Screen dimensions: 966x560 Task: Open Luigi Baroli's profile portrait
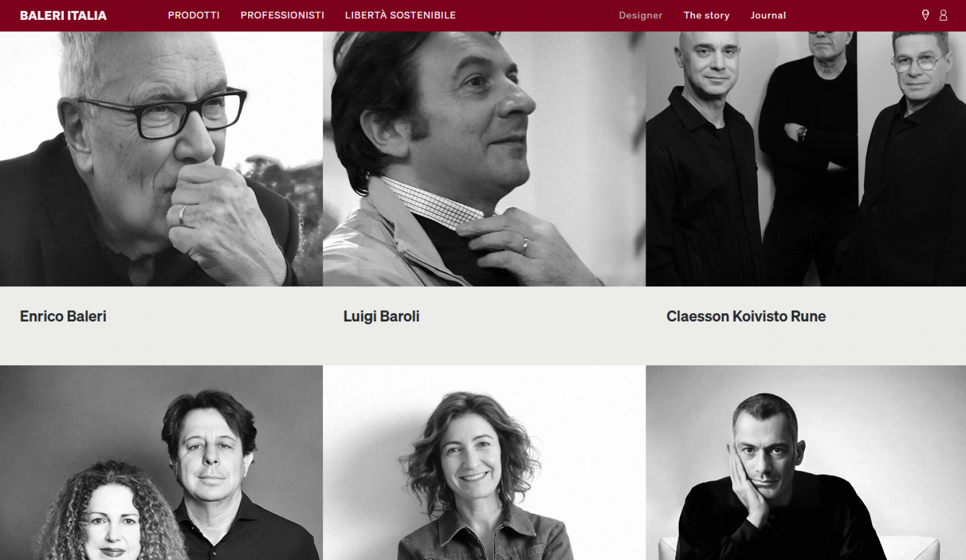point(484,159)
